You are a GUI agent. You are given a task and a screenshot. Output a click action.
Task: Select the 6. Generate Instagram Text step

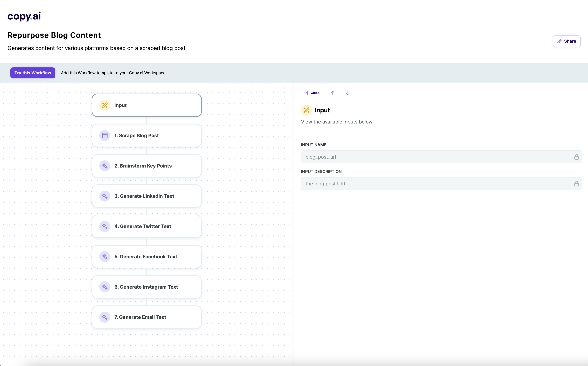click(146, 287)
